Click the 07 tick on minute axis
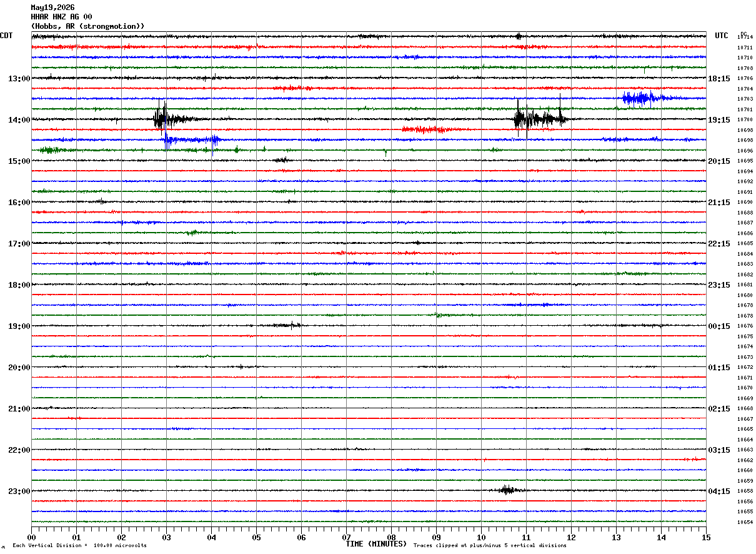756x554 pixels. (346, 538)
